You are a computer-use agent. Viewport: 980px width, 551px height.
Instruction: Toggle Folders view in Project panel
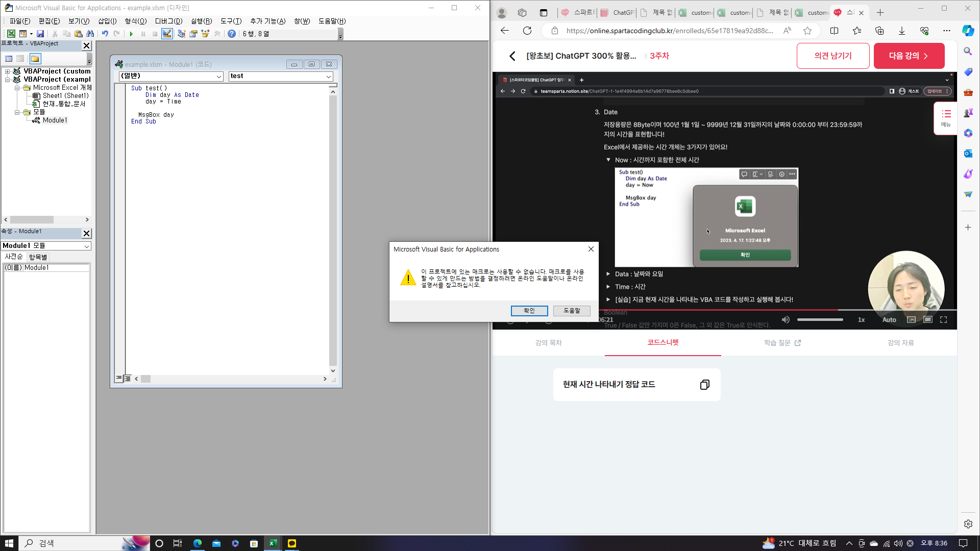tap(35, 59)
